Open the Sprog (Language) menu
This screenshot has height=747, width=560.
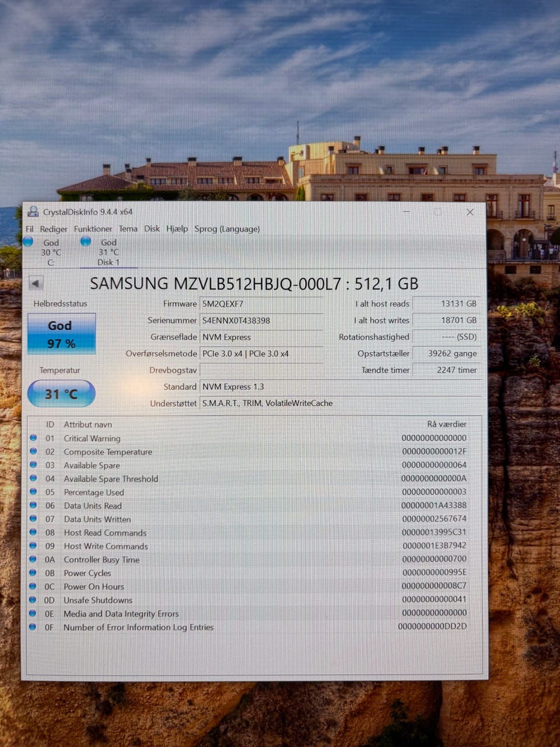[x=227, y=229]
